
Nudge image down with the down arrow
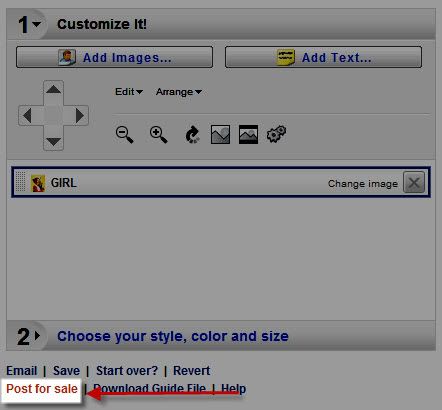coord(53,142)
